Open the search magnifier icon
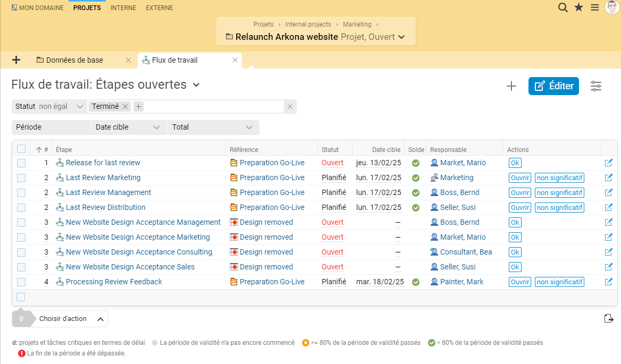The width and height of the screenshot is (621, 364). point(563,7)
